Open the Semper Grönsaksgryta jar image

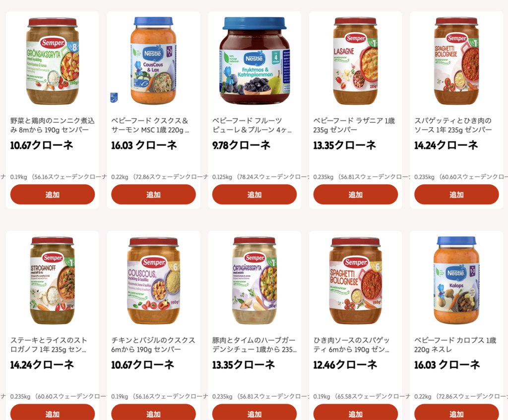click(x=53, y=61)
